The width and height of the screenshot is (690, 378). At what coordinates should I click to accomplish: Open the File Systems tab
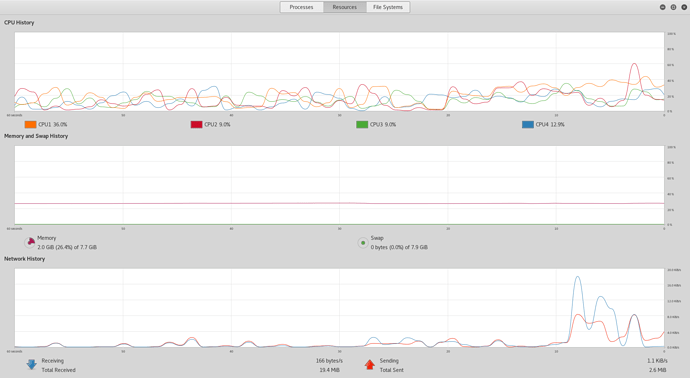point(388,7)
